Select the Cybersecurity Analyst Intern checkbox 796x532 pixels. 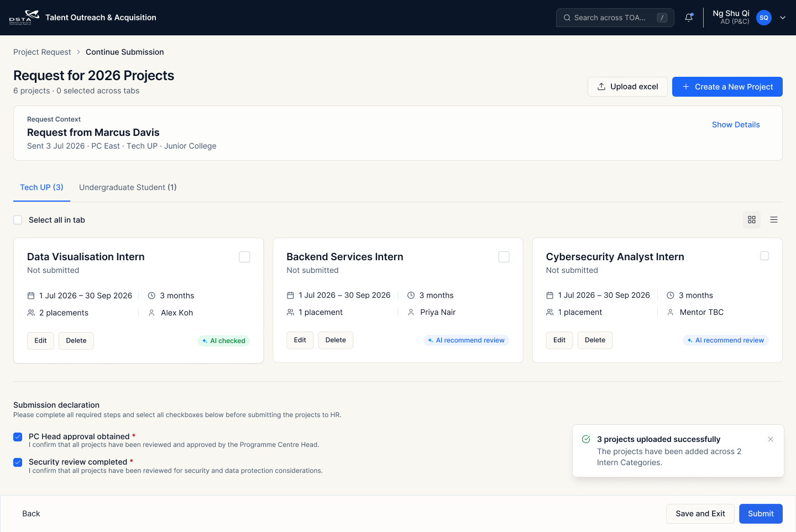[764, 256]
